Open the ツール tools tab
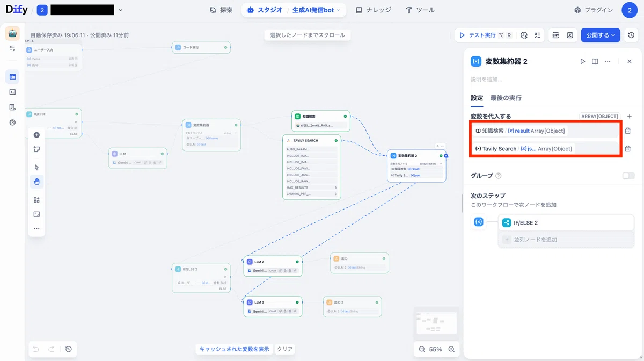 [x=420, y=10]
